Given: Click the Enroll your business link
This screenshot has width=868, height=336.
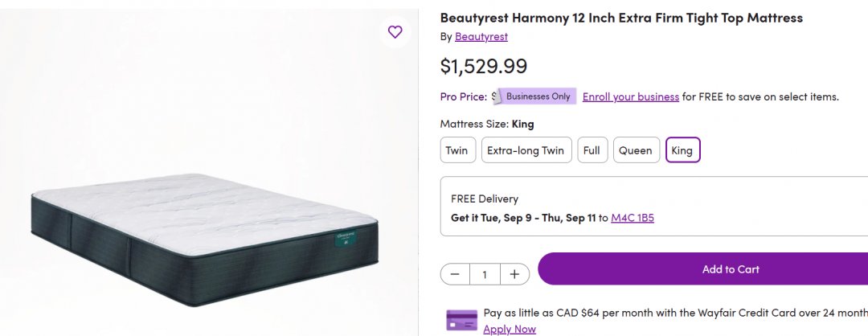Looking at the screenshot, I should 631,96.
